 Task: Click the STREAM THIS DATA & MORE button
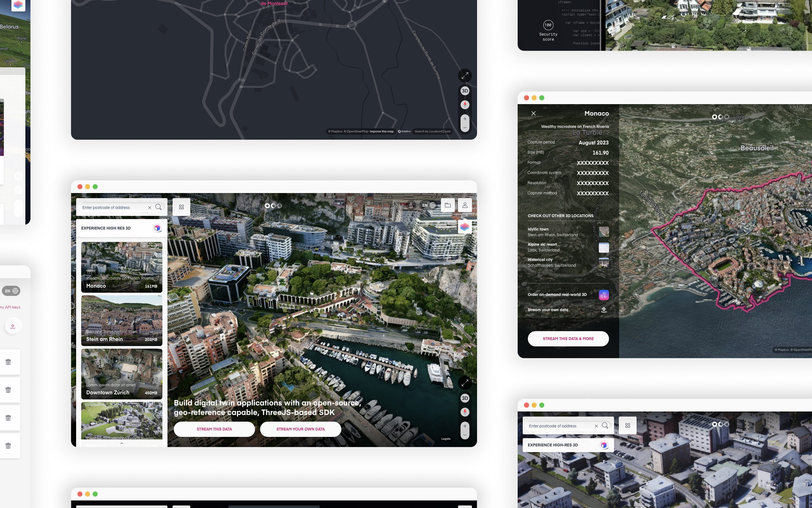pyautogui.click(x=568, y=339)
